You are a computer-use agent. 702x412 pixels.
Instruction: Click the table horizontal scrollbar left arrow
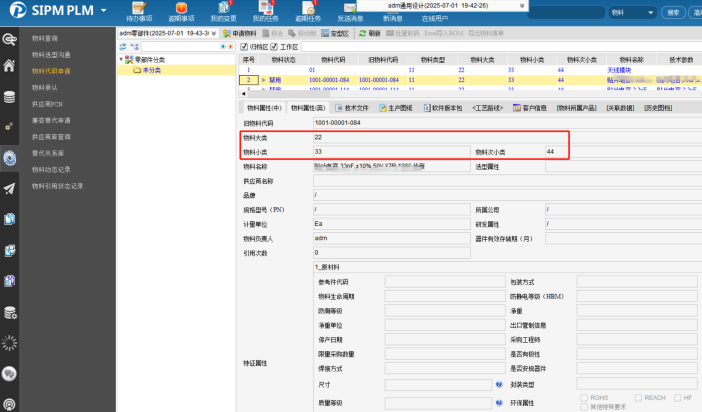[243, 94]
